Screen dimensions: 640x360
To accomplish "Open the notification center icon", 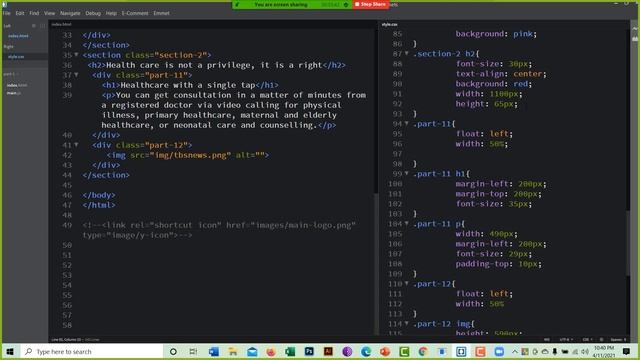I will [627, 351].
